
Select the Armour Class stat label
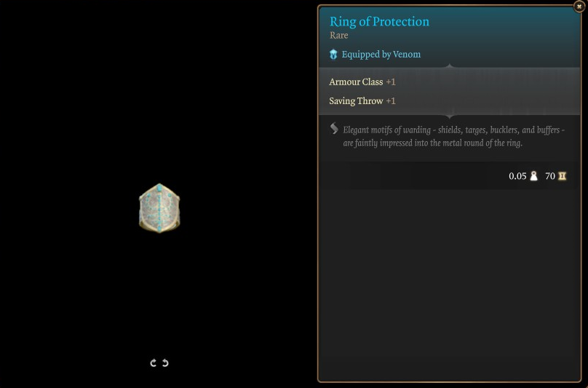(x=356, y=82)
